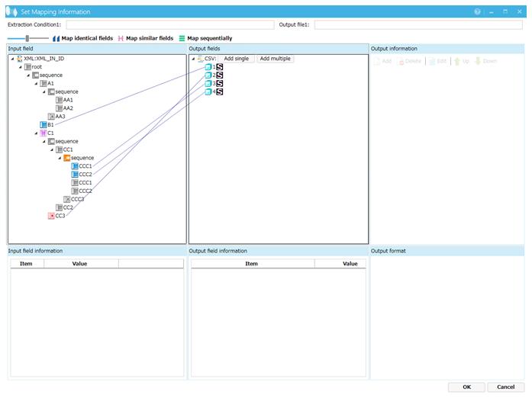The height and width of the screenshot is (398, 532).
Task: Click the Add multiple button
Action: pyautogui.click(x=275, y=59)
